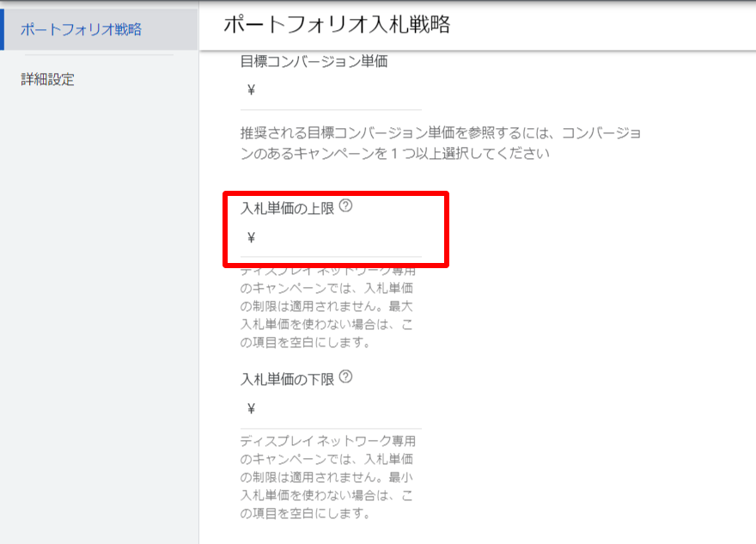
Task: Select the ポートフォリオ戦略 sidebar item
Action: [81, 29]
